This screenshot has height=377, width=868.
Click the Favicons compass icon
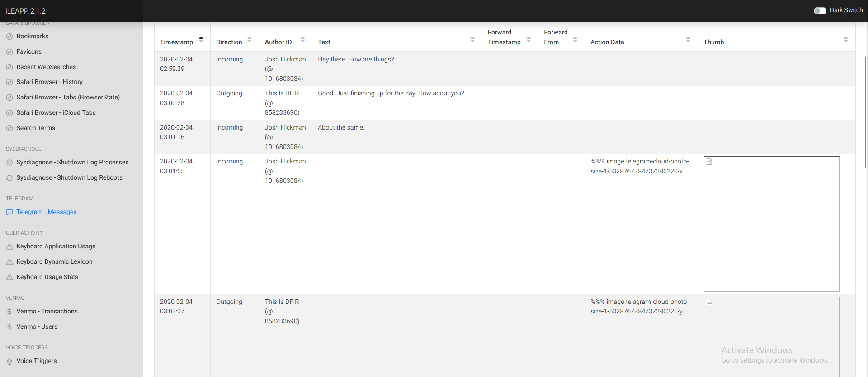(9, 52)
